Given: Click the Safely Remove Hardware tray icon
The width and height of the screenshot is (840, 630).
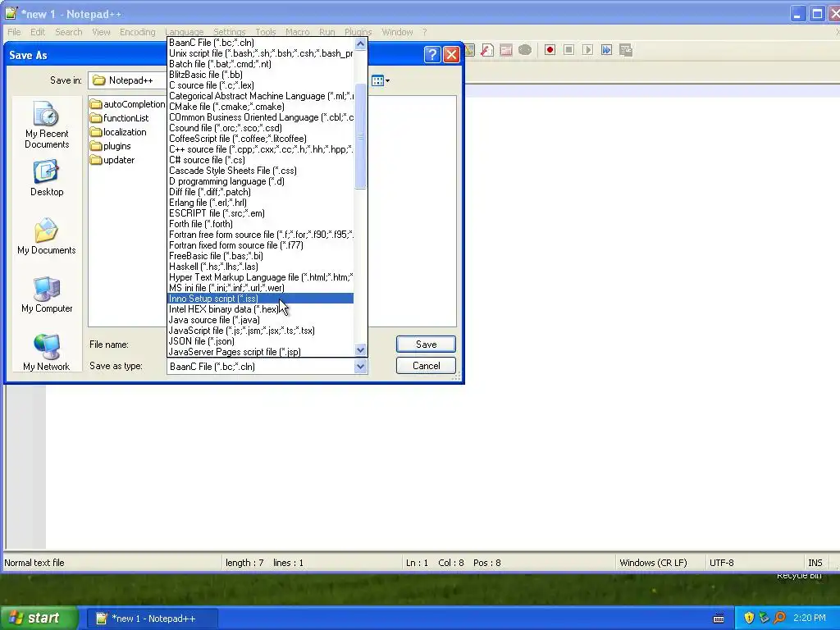Looking at the screenshot, I should tap(764, 618).
